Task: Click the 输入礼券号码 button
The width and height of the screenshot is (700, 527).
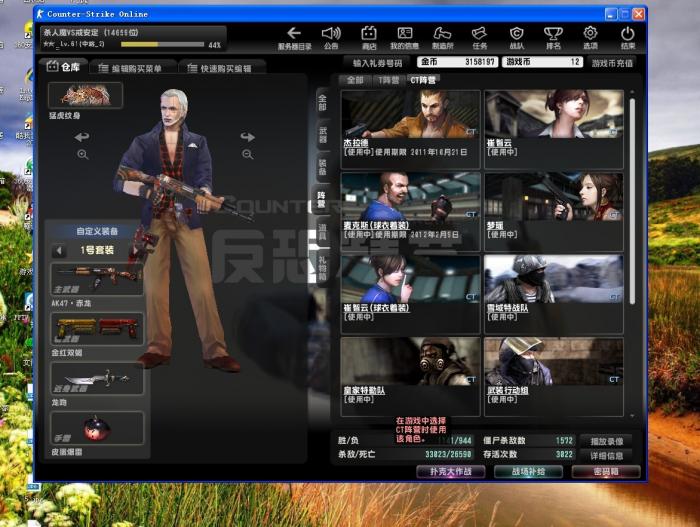Action: coord(378,63)
